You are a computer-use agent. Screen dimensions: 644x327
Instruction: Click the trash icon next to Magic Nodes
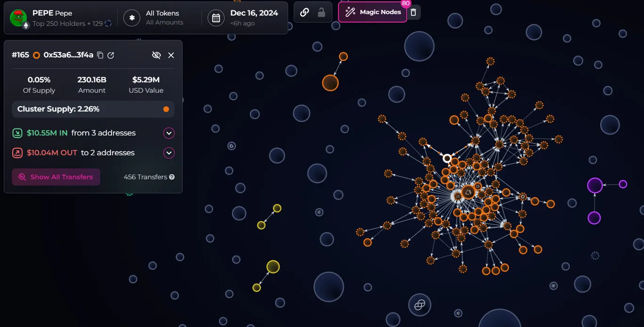point(413,12)
